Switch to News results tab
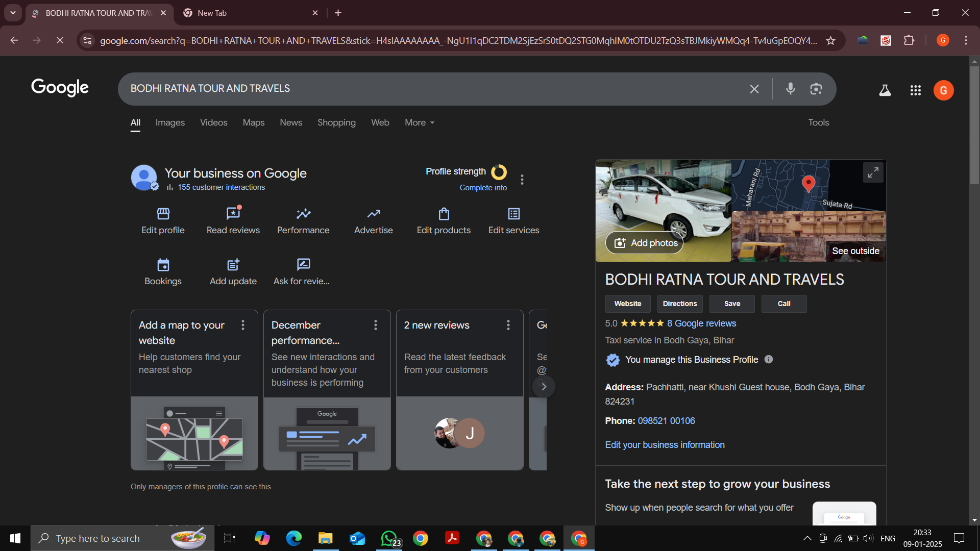 point(291,123)
